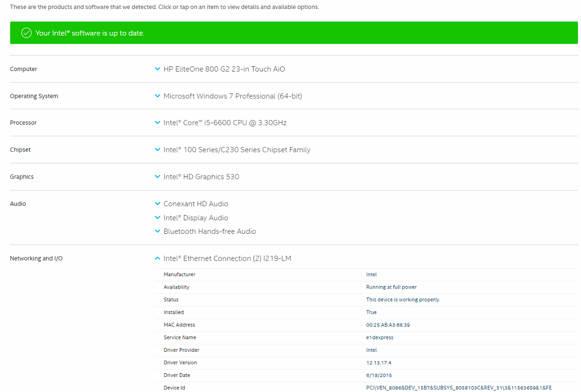Click the Driver Date row label
This screenshot has height=392, width=581.
coord(177,375)
